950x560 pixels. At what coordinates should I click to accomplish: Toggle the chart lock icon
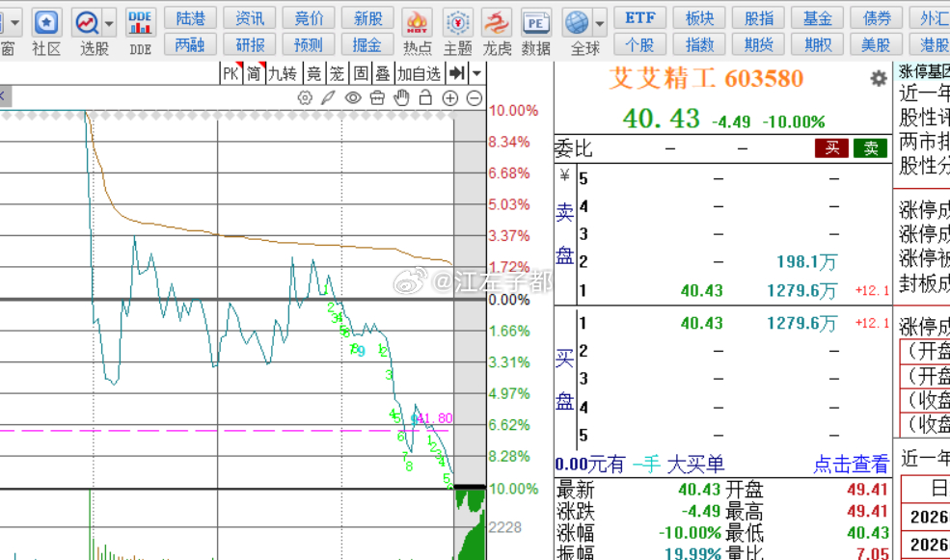[425, 98]
